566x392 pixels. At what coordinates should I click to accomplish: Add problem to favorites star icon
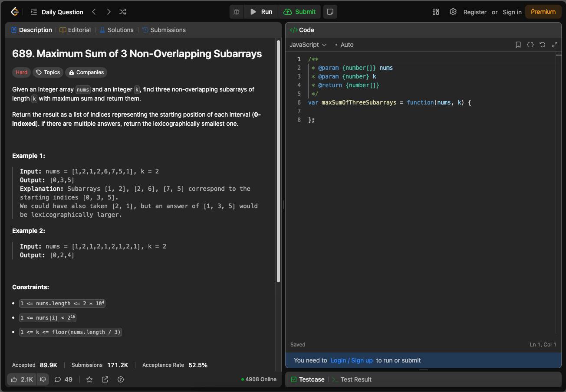pos(89,379)
